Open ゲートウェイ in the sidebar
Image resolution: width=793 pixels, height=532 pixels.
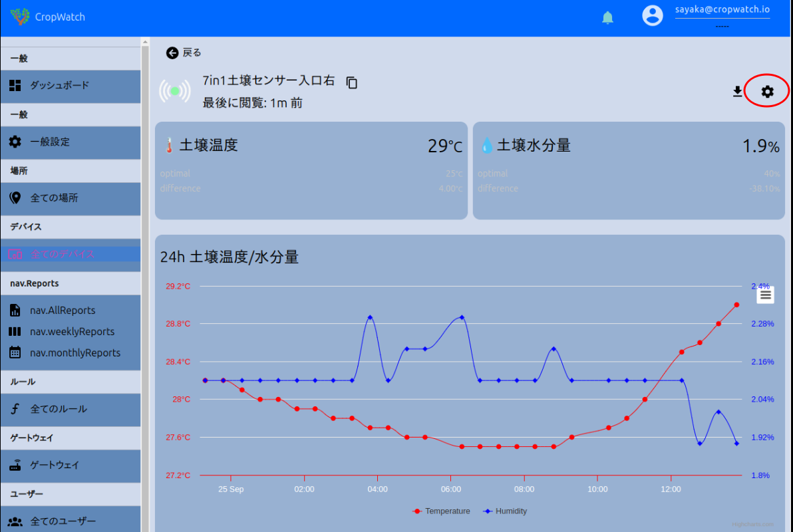pos(55,465)
